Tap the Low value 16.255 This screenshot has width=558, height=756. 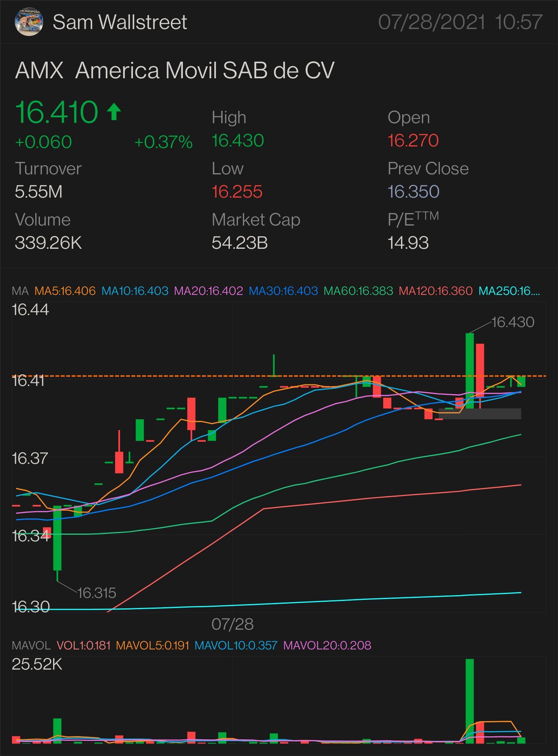237,191
